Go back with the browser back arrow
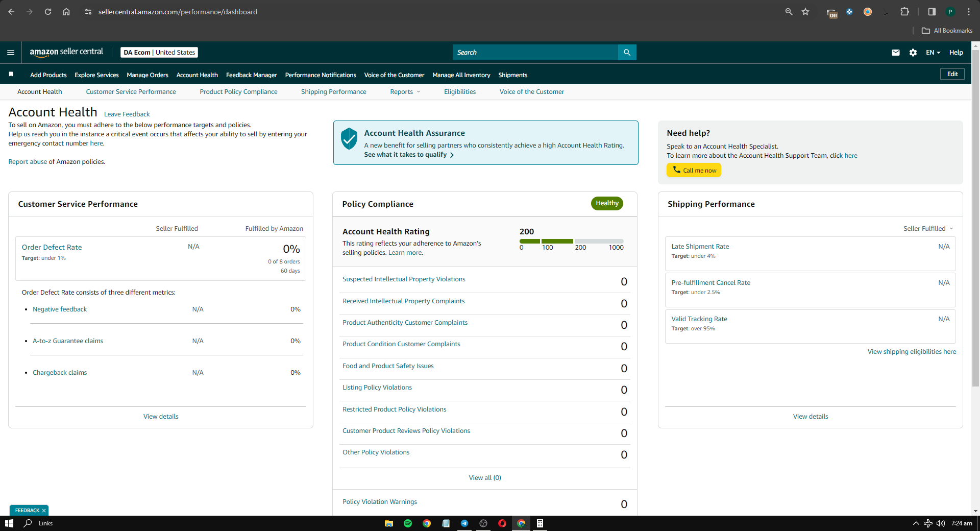This screenshot has width=980, height=531. point(11,12)
